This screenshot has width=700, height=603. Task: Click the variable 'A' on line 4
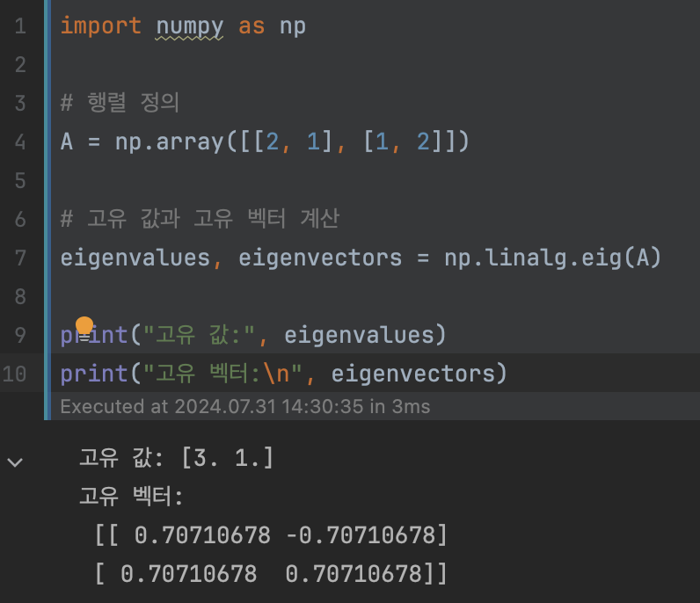67,142
